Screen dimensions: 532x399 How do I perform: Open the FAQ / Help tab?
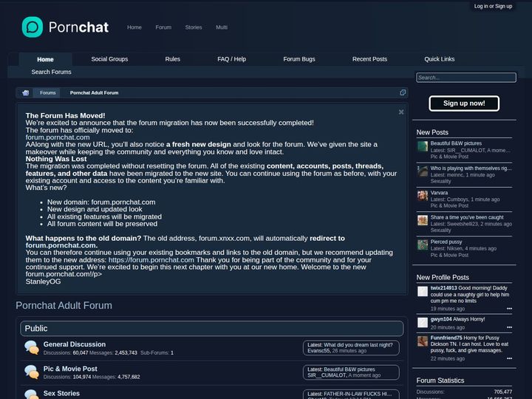click(232, 59)
